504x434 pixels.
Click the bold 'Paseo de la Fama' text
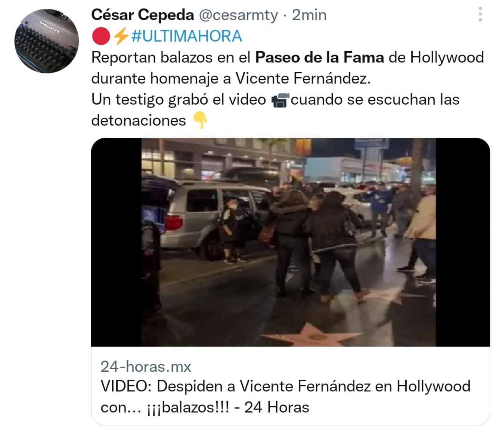(319, 58)
